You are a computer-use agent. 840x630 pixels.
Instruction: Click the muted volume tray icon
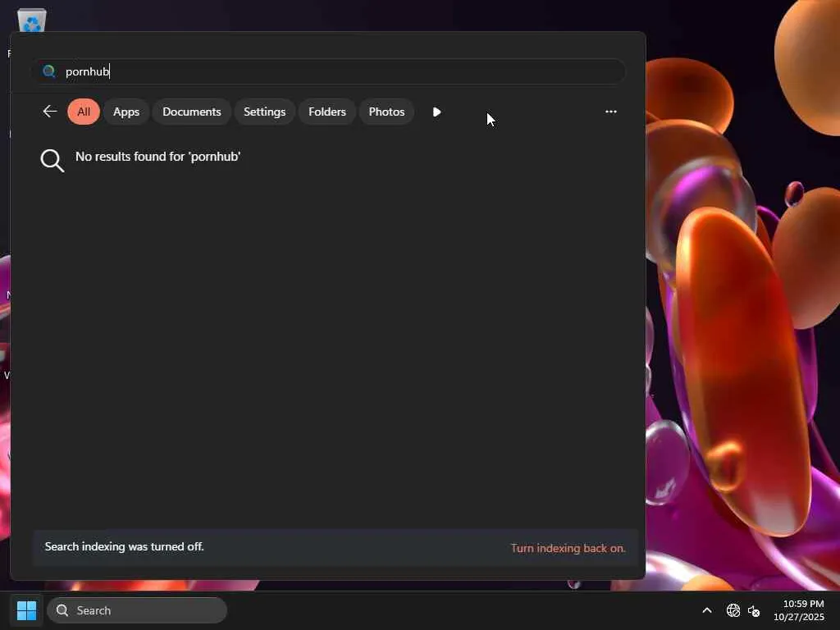(x=754, y=610)
